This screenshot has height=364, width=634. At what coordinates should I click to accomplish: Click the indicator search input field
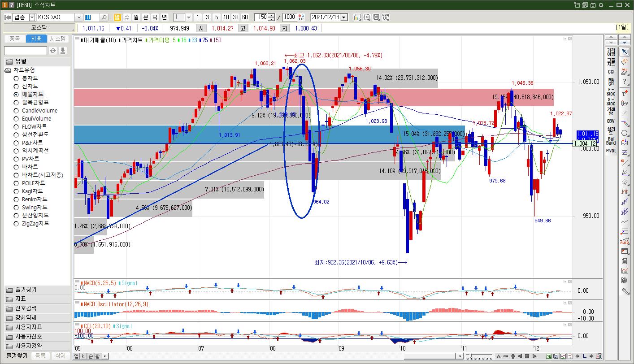click(26, 51)
